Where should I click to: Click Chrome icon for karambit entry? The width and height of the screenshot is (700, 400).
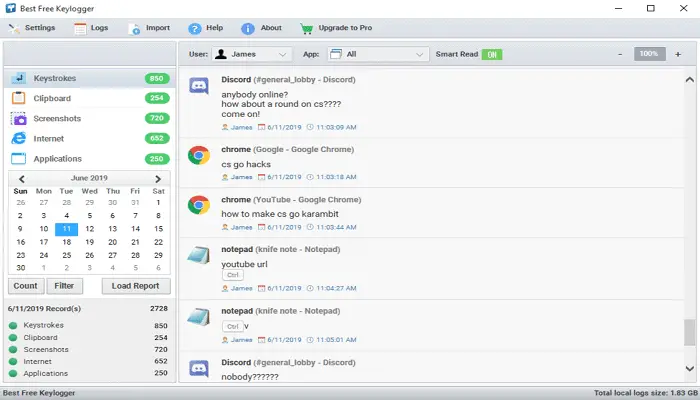pyautogui.click(x=199, y=205)
